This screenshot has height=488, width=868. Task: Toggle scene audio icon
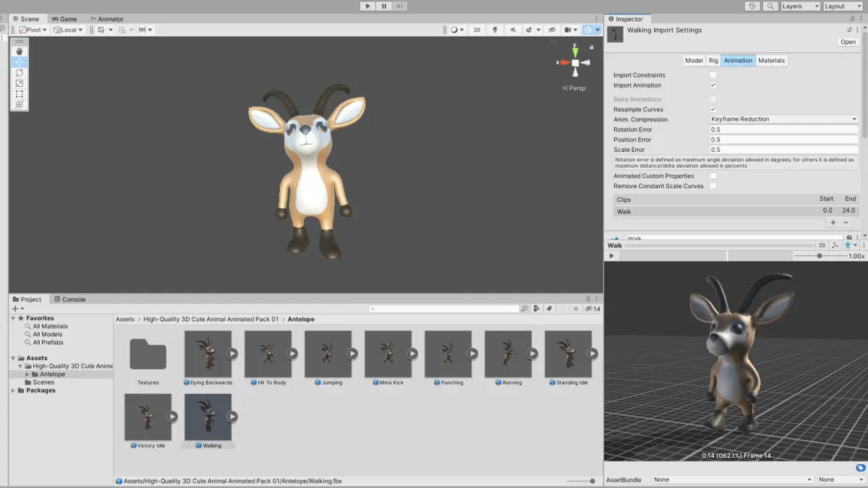513,30
